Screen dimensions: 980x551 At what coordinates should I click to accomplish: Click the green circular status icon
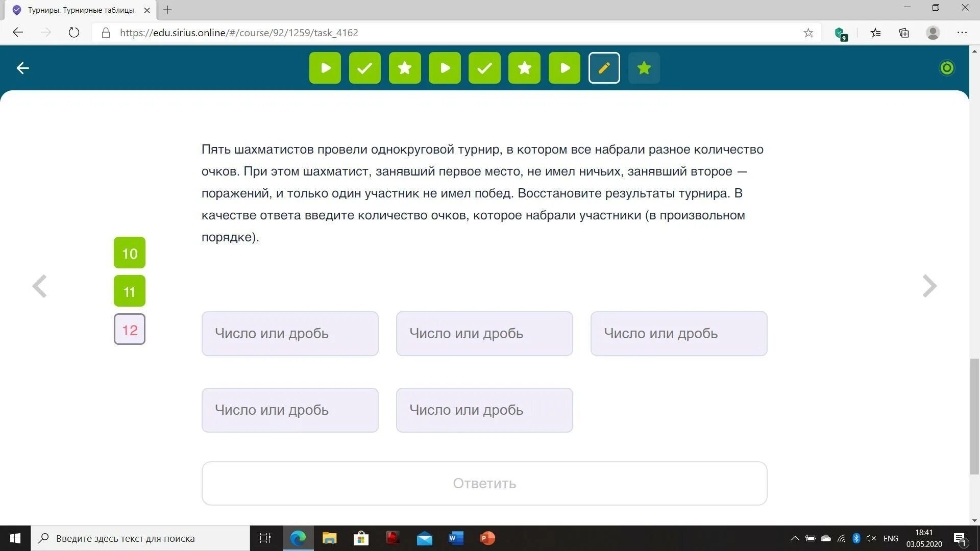[946, 68]
